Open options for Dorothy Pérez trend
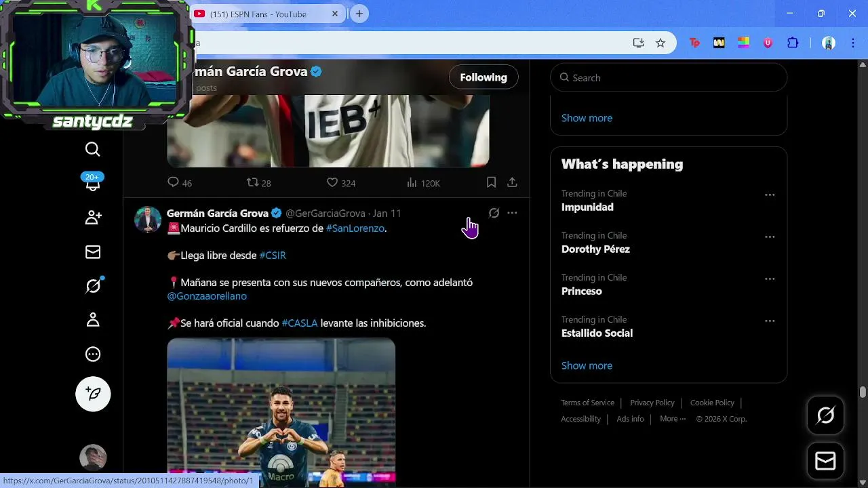This screenshot has width=868, height=488. [770, 237]
